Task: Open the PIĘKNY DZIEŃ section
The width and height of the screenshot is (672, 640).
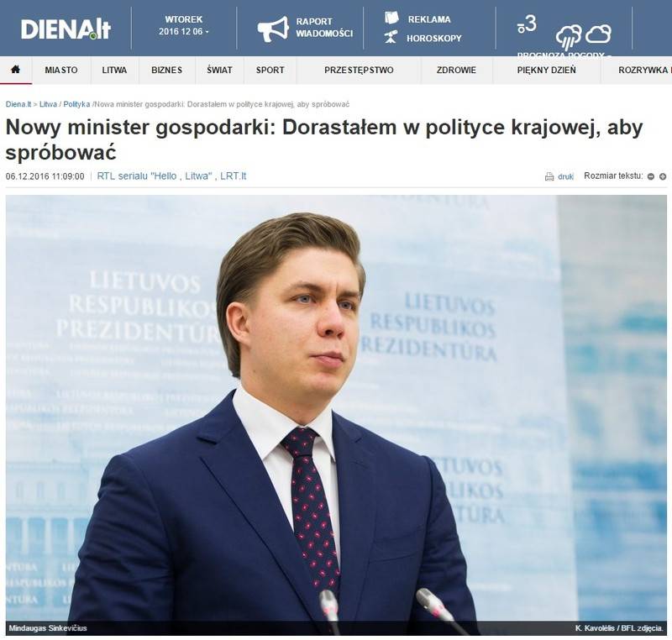Action: click(x=547, y=70)
